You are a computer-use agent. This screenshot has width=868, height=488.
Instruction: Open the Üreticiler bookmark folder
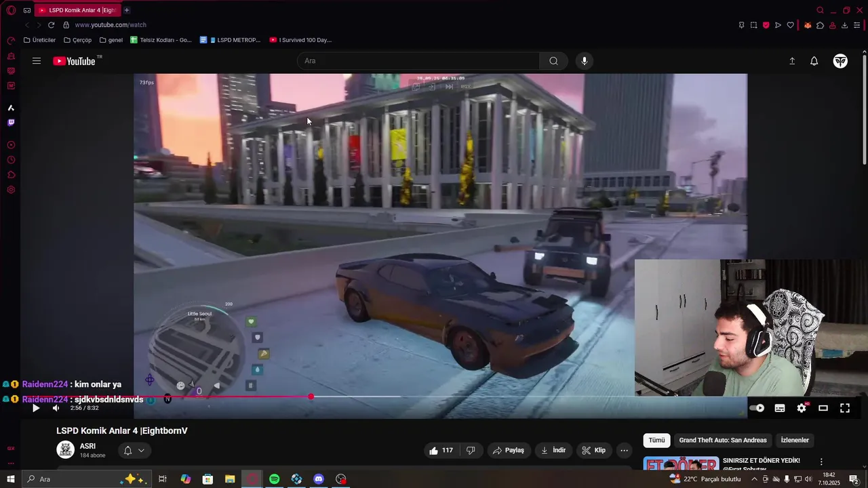pyautogui.click(x=39, y=40)
